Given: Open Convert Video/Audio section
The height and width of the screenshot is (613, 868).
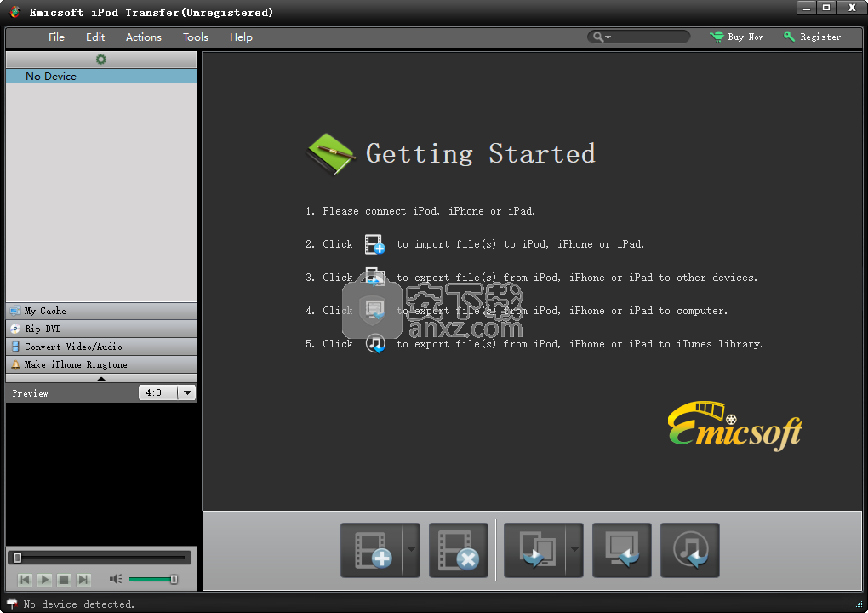Looking at the screenshot, I should point(101,347).
